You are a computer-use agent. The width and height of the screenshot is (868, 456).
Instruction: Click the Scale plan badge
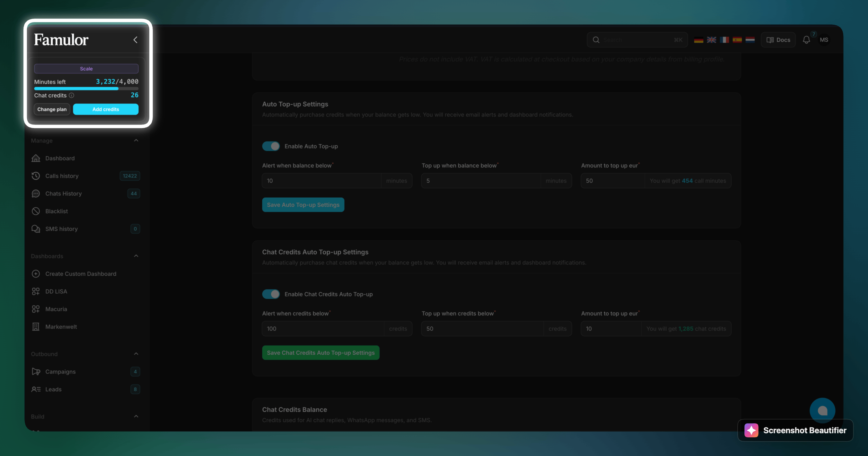86,69
